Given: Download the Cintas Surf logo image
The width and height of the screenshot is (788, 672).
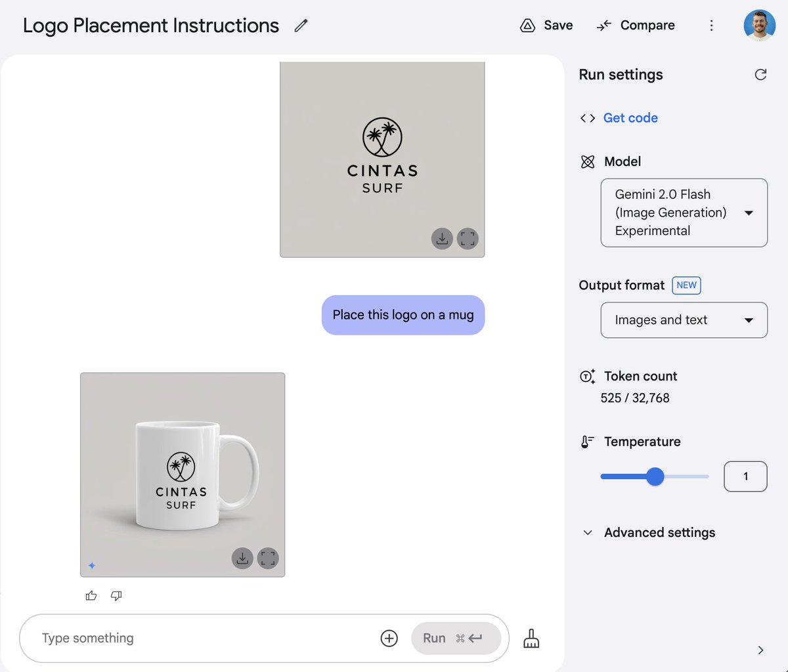Looking at the screenshot, I should pyautogui.click(x=443, y=238).
